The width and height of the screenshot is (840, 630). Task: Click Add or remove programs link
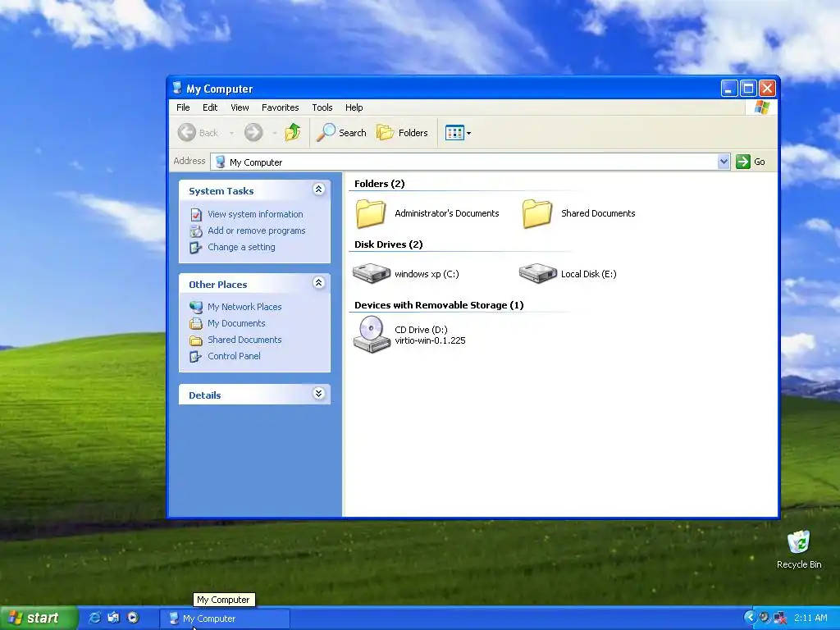pos(256,231)
